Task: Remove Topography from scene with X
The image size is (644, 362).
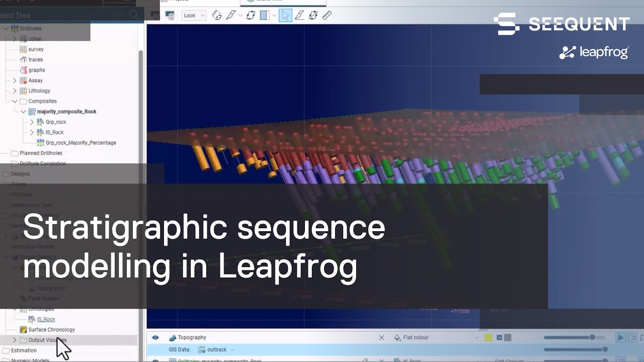Action: (381, 338)
